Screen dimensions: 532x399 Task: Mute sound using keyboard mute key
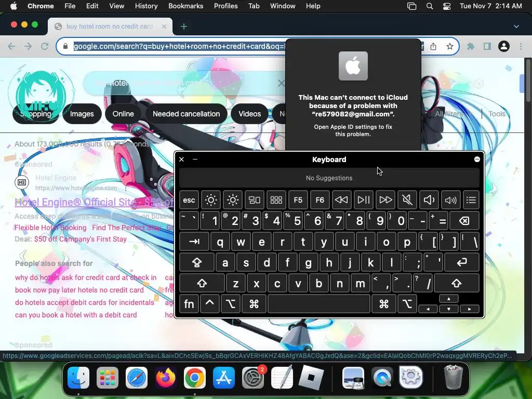tap(407, 200)
